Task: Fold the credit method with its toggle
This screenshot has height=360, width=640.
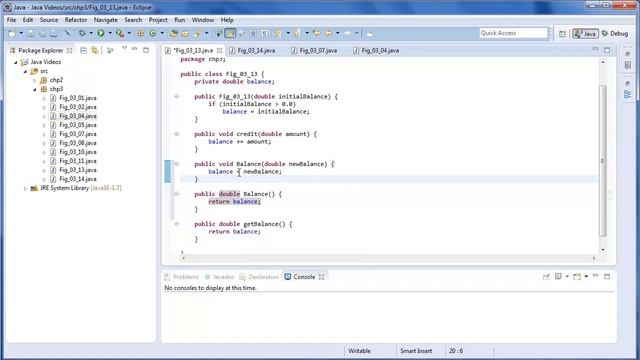Action: pos(177,134)
